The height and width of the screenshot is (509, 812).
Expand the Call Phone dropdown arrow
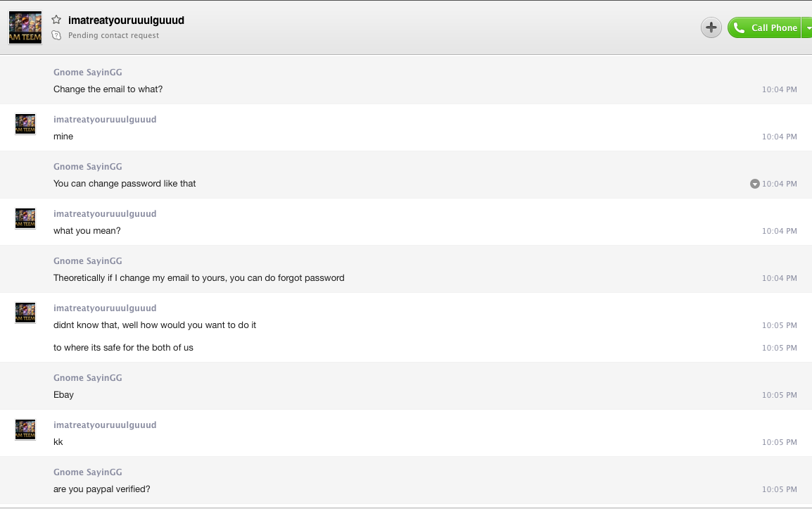click(x=807, y=27)
